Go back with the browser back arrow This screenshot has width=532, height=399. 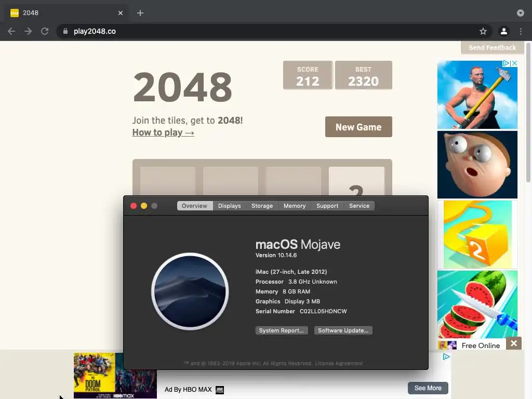(x=11, y=31)
